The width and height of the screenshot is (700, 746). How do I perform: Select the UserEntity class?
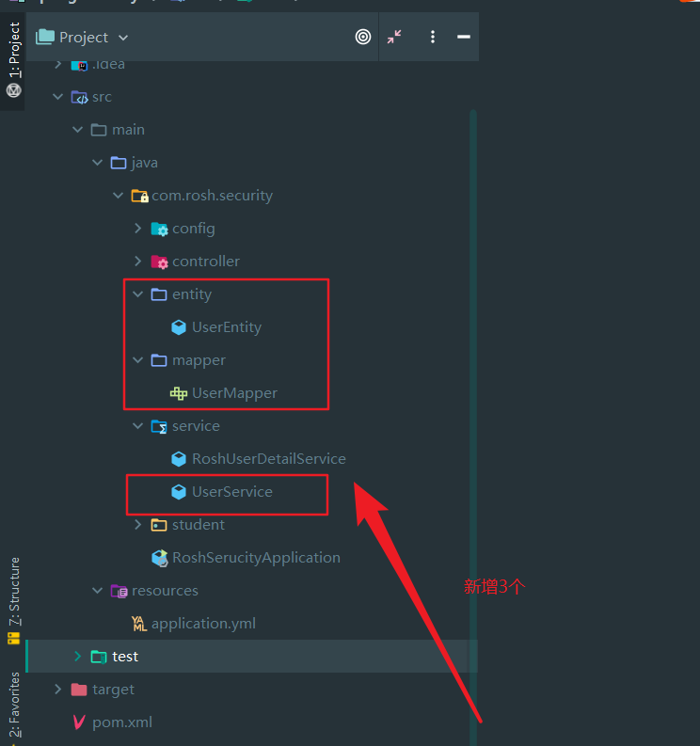point(227,327)
